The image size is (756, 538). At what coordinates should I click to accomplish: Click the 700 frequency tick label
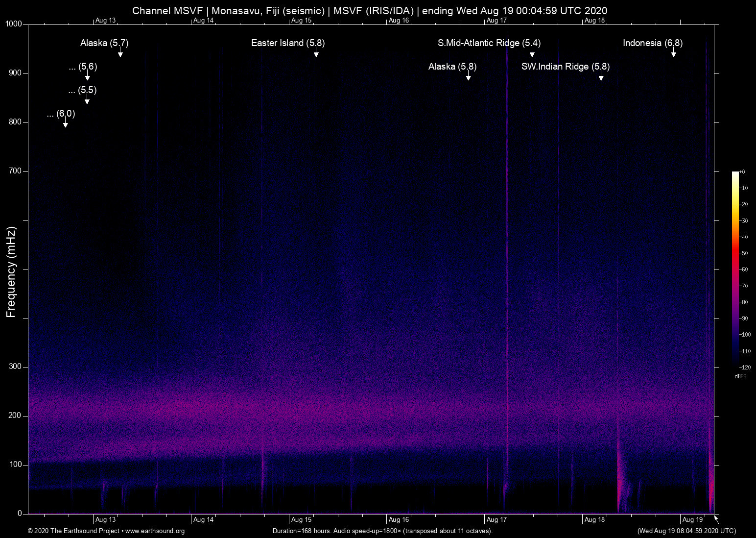[x=16, y=171]
